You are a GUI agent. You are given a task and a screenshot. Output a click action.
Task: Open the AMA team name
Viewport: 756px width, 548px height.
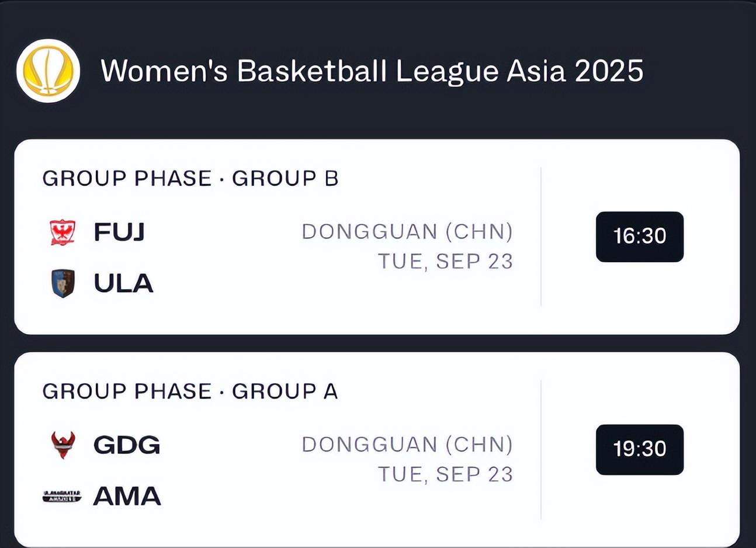click(127, 497)
